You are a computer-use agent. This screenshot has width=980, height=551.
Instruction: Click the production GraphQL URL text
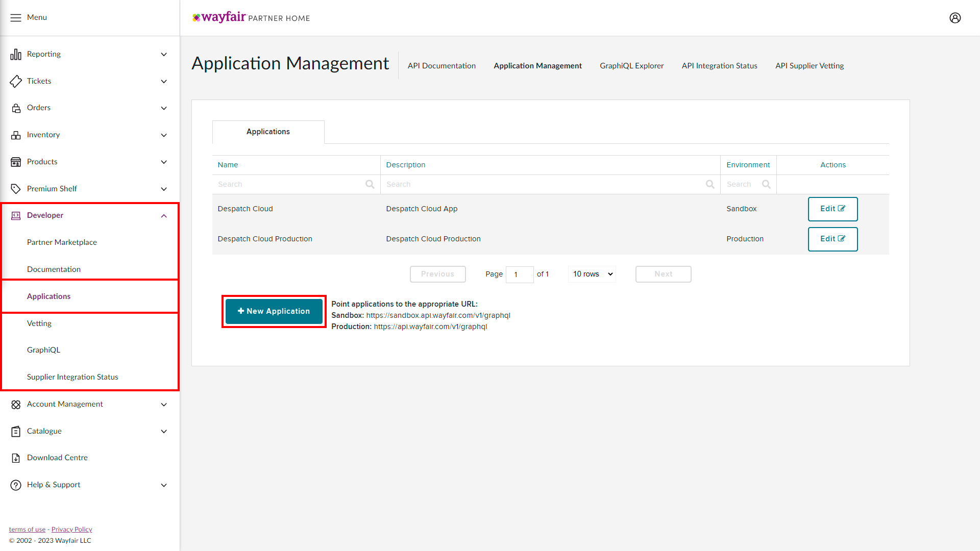pos(430,327)
